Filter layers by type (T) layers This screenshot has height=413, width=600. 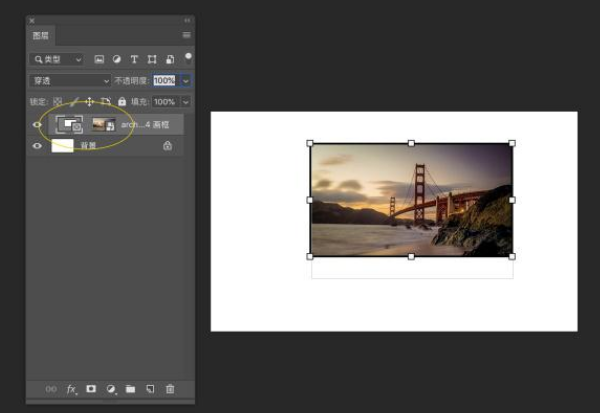click(134, 59)
